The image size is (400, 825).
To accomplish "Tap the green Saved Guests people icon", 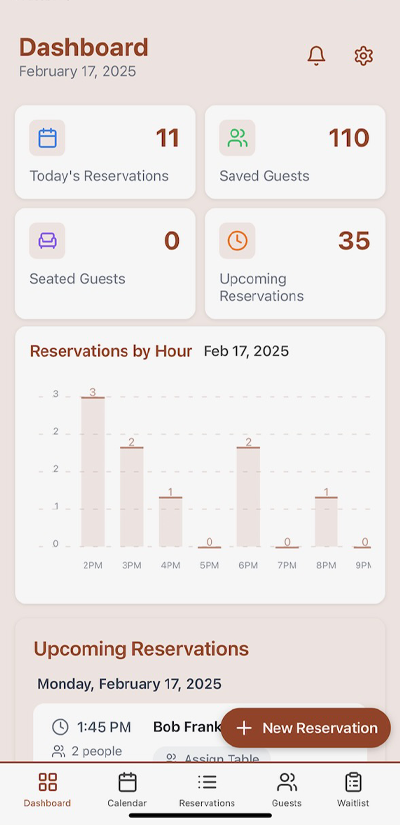I will point(237,138).
